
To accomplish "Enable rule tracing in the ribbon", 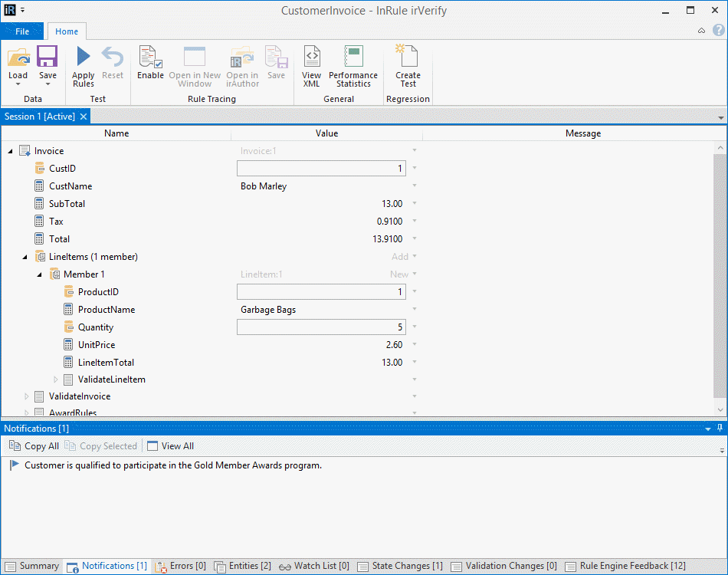I will (x=150, y=57).
